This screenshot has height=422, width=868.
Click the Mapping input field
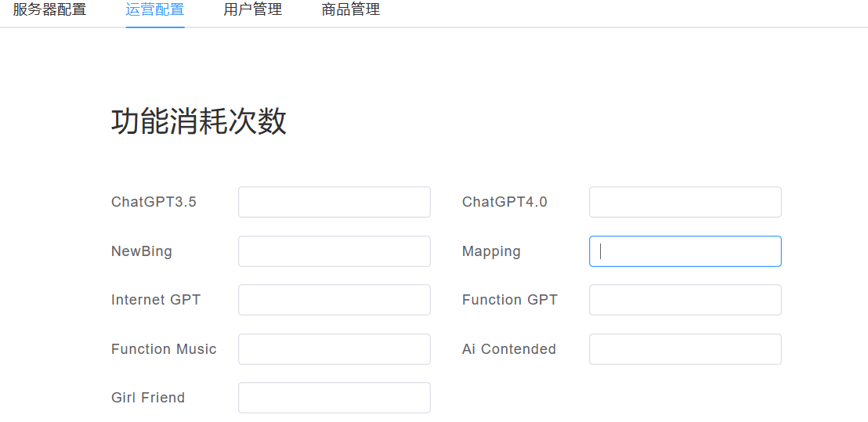(x=685, y=251)
